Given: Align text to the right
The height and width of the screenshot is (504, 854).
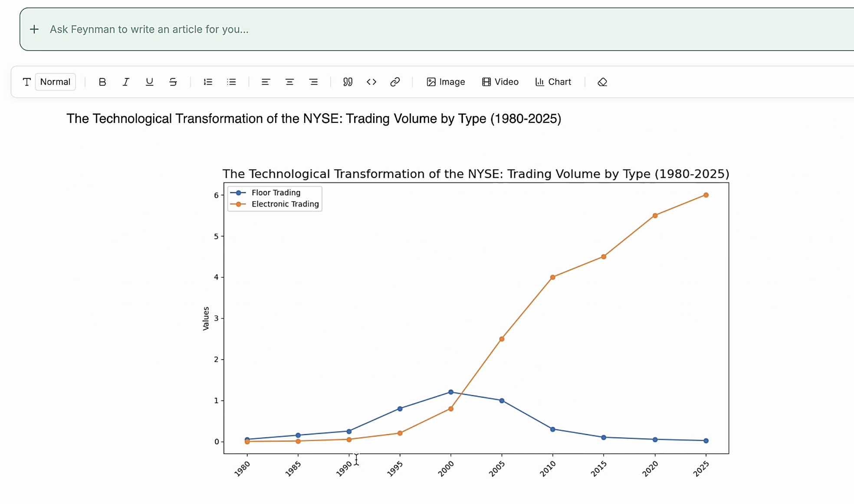Looking at the screenshot, I should point(313,82).
